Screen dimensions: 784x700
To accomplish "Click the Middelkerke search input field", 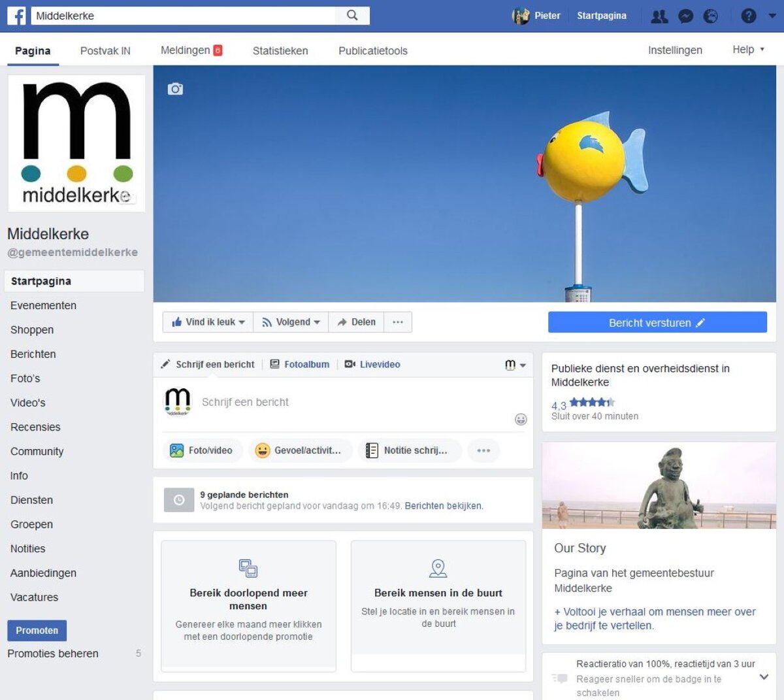I will (183, 16).
